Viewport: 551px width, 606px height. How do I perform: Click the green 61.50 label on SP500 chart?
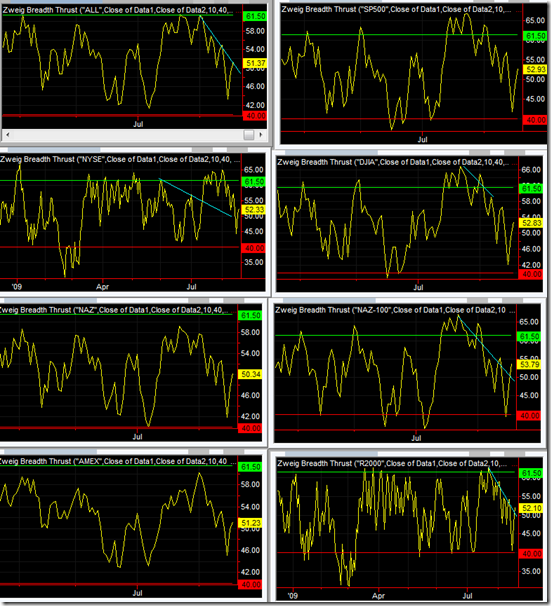click(535, 36)
